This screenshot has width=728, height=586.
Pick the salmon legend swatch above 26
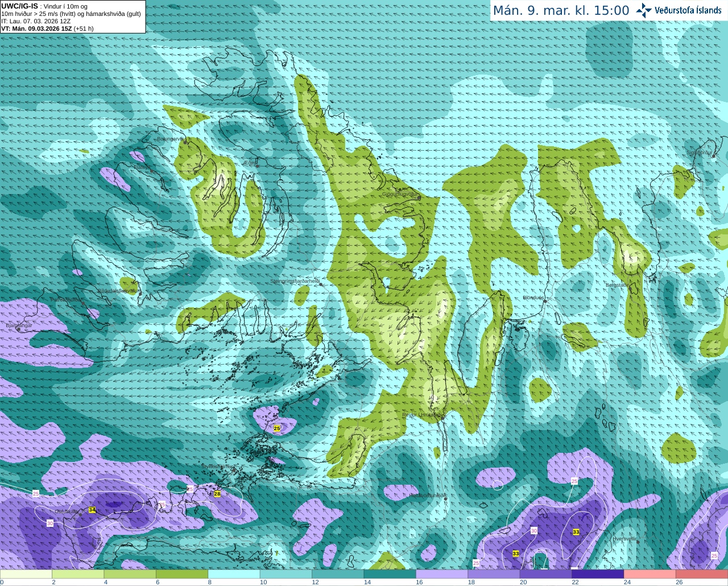[x=702, y=574]
